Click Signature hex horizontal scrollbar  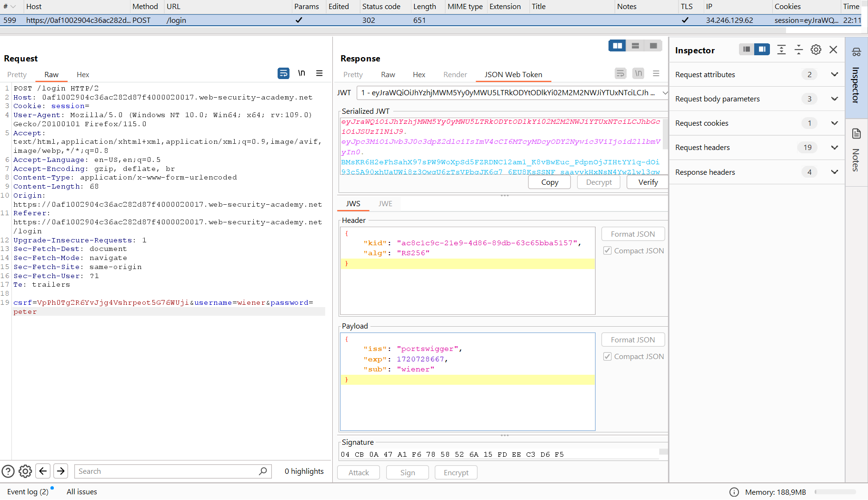coord(500,460)
